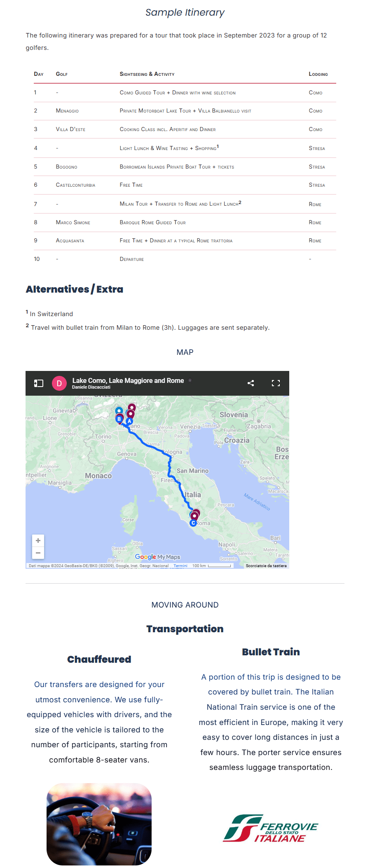Screen dimensions: 370x868
Task: Click the Google My Maps logo
Action: (x=157, y=557)
